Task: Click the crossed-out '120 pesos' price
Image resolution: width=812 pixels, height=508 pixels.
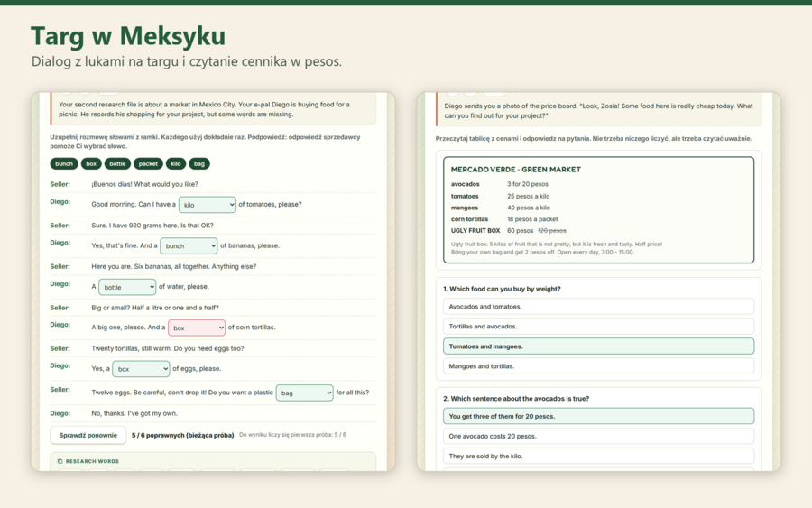Action: click(x=552, y=230)
